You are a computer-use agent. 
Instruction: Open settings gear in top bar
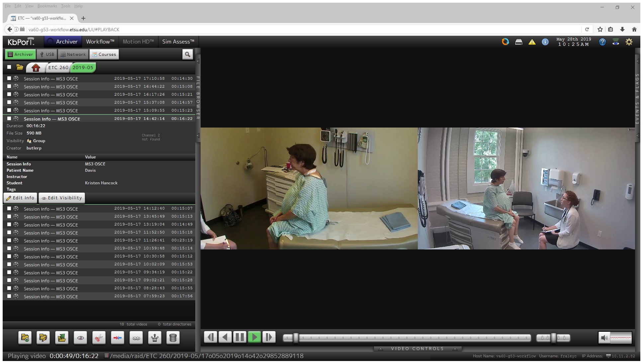(629, 42)
